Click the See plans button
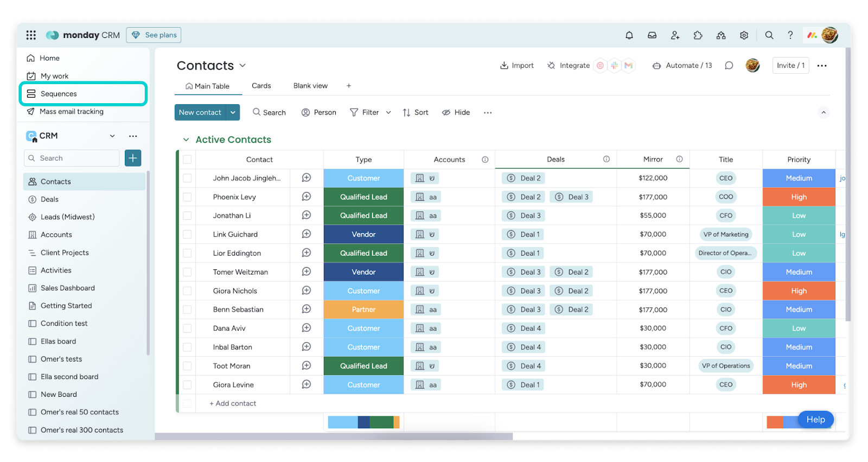This screenshot has width=868, height=462. point(154,35)
